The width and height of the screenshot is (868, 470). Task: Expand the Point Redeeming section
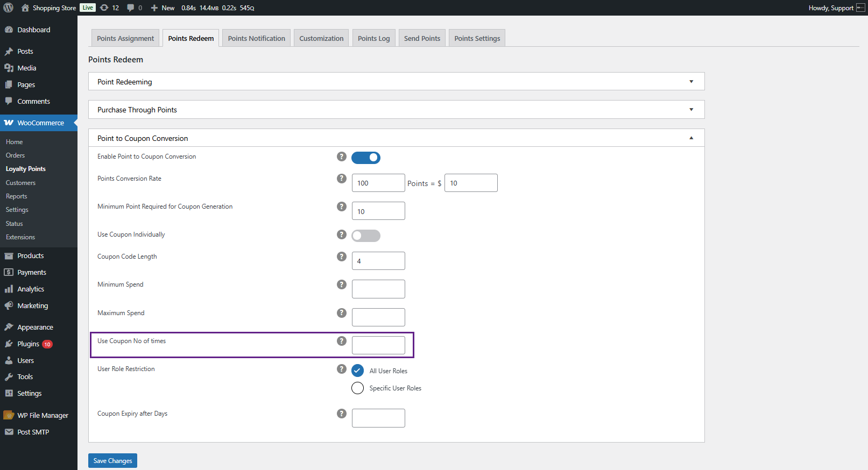click(397, 82)
